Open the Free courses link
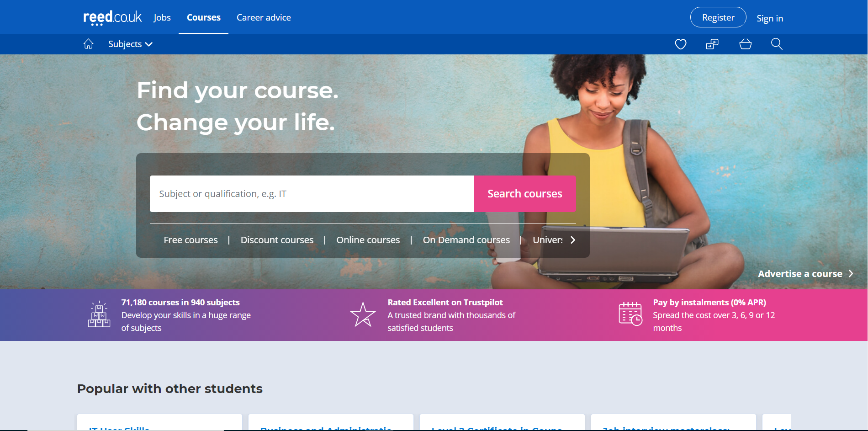 click(x=191, y=240)
